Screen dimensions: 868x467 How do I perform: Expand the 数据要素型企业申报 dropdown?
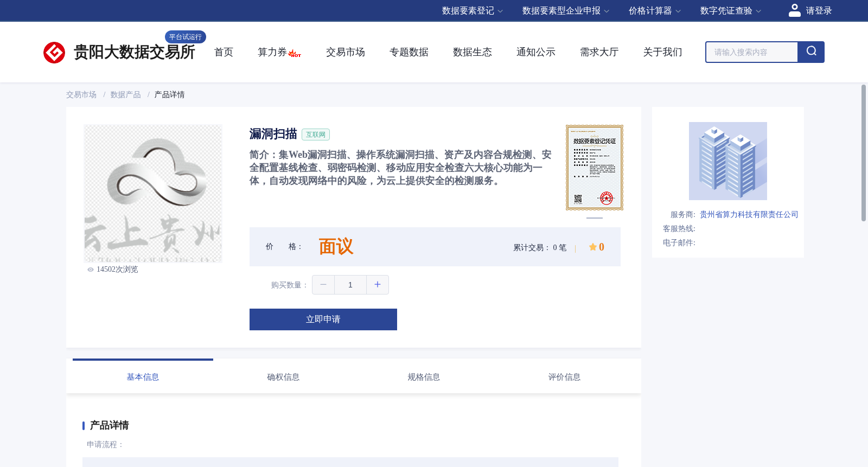[566, 11]
